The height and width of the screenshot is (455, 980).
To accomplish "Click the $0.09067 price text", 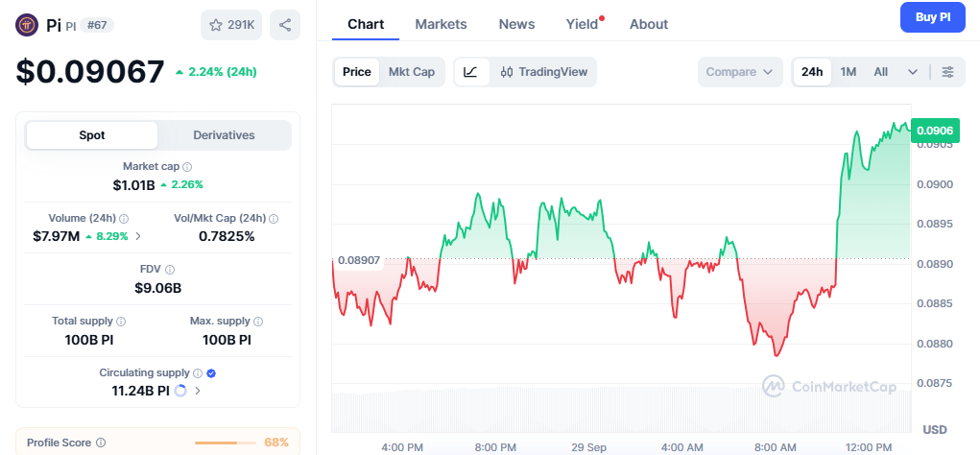I will coord(90,72).
